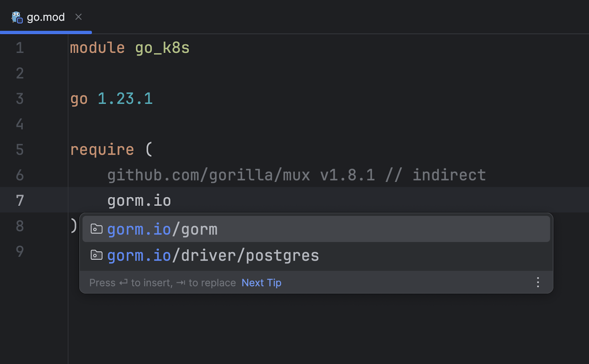Choose gorm.io/driver/postgres completion suggestion
This screenshot has width=589, height=364.
click(316, 255)
